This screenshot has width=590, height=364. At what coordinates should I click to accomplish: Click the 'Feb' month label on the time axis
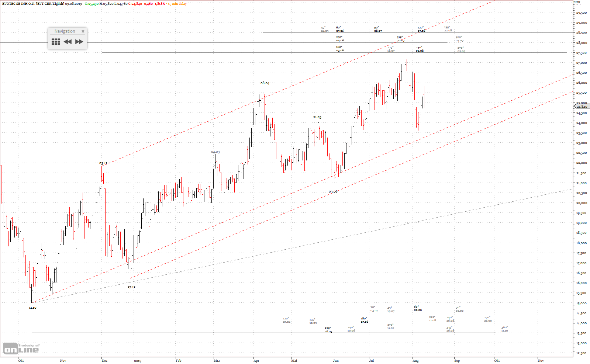[x=179, y=361]
